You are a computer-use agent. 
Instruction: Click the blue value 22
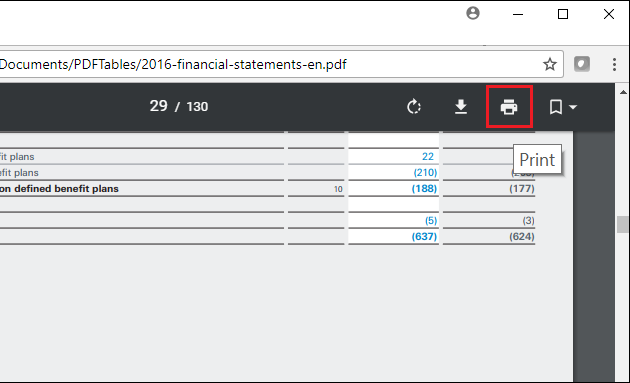(x=428, y=156)
